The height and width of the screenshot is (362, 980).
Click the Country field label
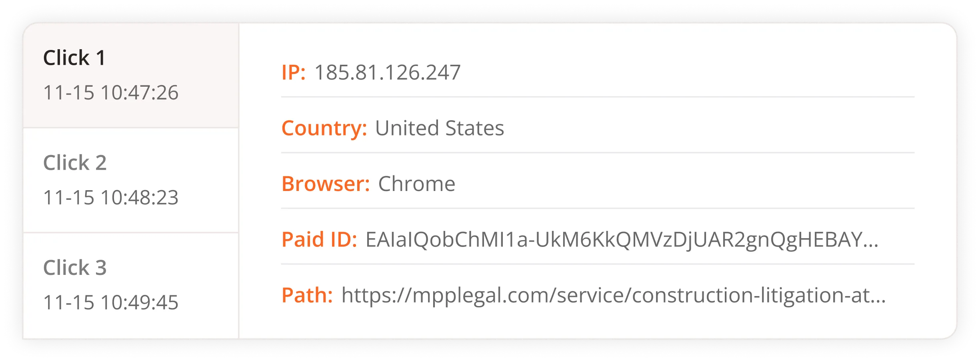(324, 128)
